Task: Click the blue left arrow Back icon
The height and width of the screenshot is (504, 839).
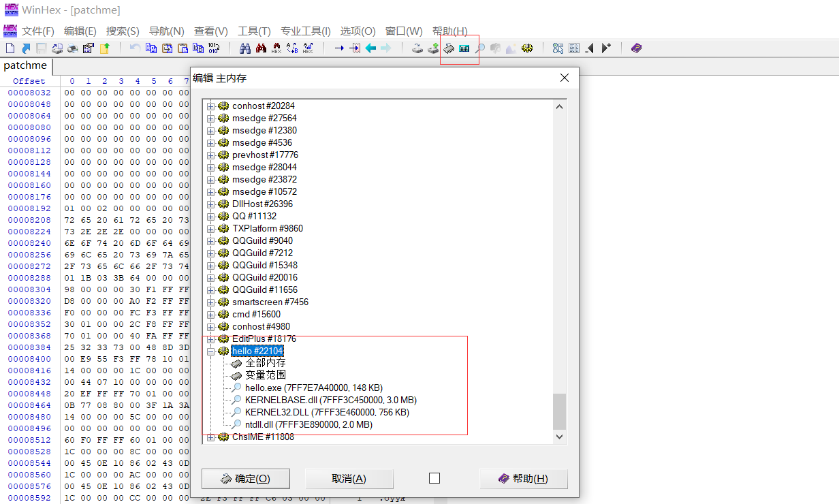Action: [x=370, y=48]
